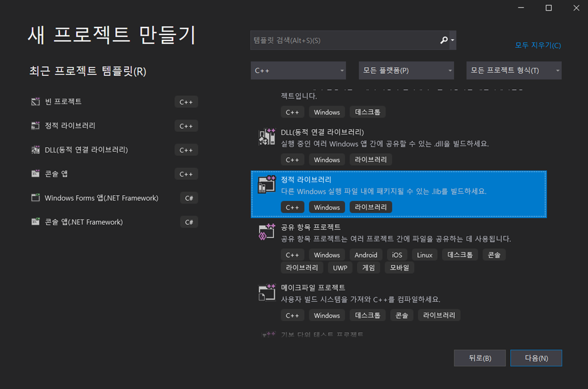This screenshot has width=588, height=389.
Task: Select recent DLL(동적 연결 라이브러리) entry
Action: coord(87,150)
